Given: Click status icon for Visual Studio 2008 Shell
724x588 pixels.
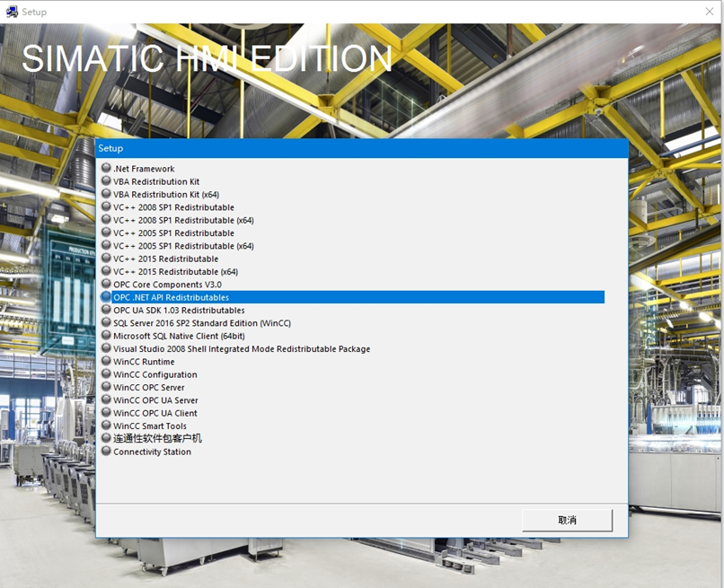Looking at the screenshot, I should coord(106,348).
